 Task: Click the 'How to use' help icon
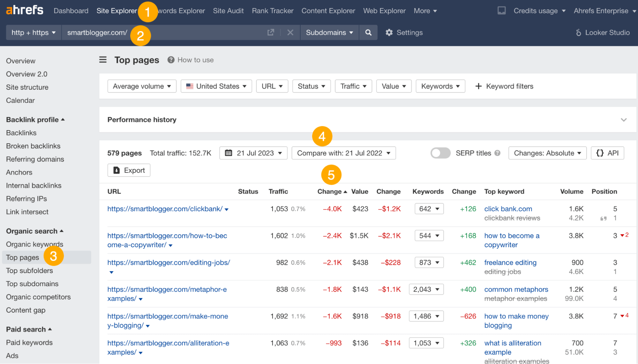tap(170, 60)
